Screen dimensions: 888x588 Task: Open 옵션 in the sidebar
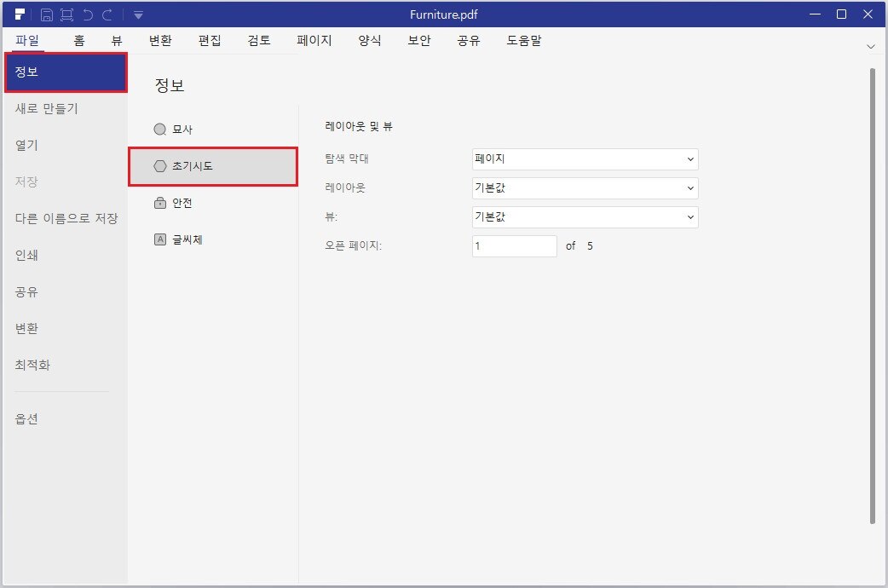click(26, 418)
